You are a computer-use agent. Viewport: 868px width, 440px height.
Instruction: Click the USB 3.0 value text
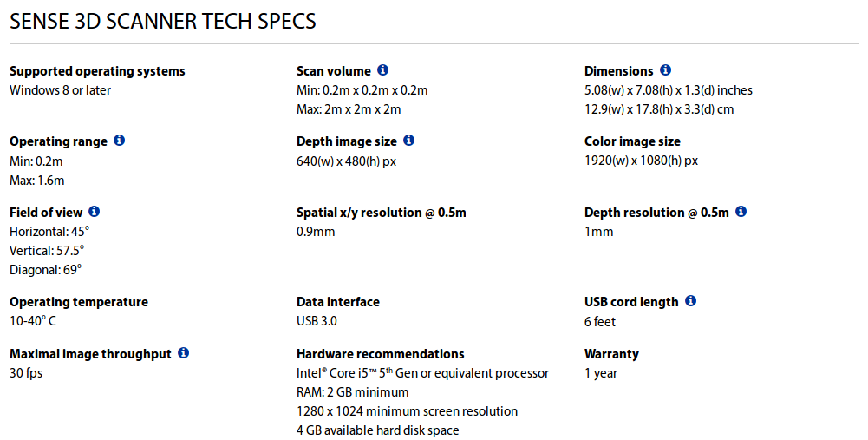317,321
